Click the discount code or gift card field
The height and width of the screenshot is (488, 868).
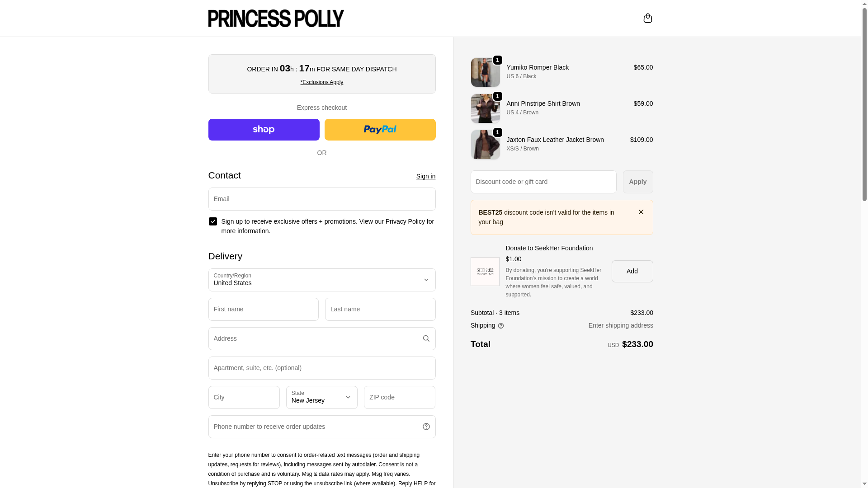pyautogui.click(x=543, y=182)
